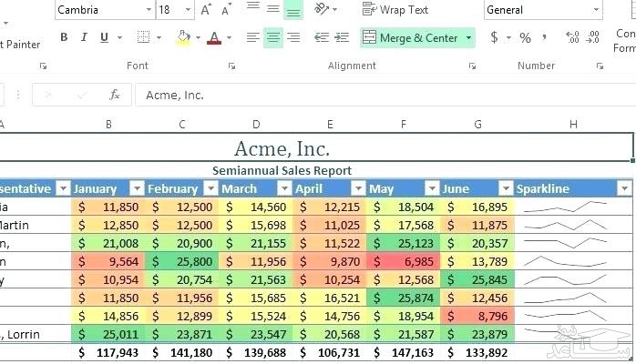This screenshot has width=636, height=364.
Task: Open the Alignment settings dialog launcher
Action: 471,66
